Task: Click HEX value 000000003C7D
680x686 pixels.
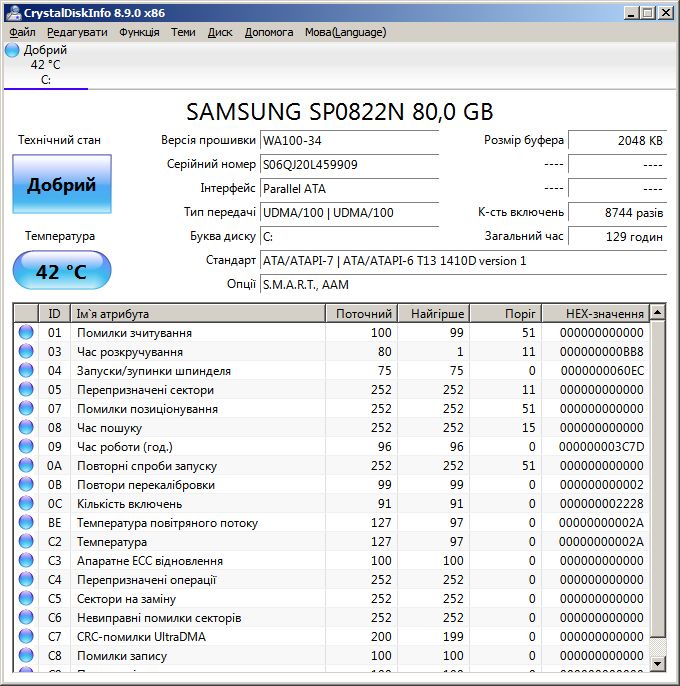Action: [601, 447]
